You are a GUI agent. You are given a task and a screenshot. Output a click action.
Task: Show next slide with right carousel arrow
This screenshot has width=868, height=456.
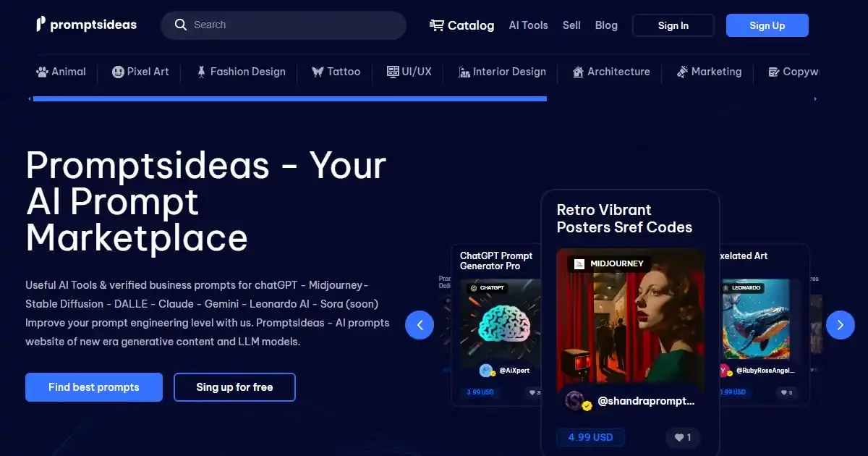[841, 325]
